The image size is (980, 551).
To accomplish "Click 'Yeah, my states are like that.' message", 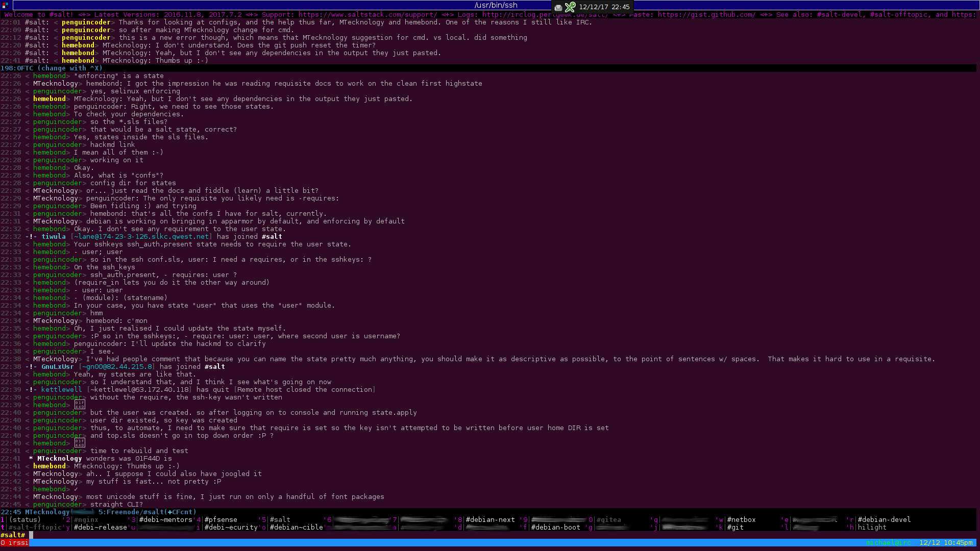I will [135, 374].
